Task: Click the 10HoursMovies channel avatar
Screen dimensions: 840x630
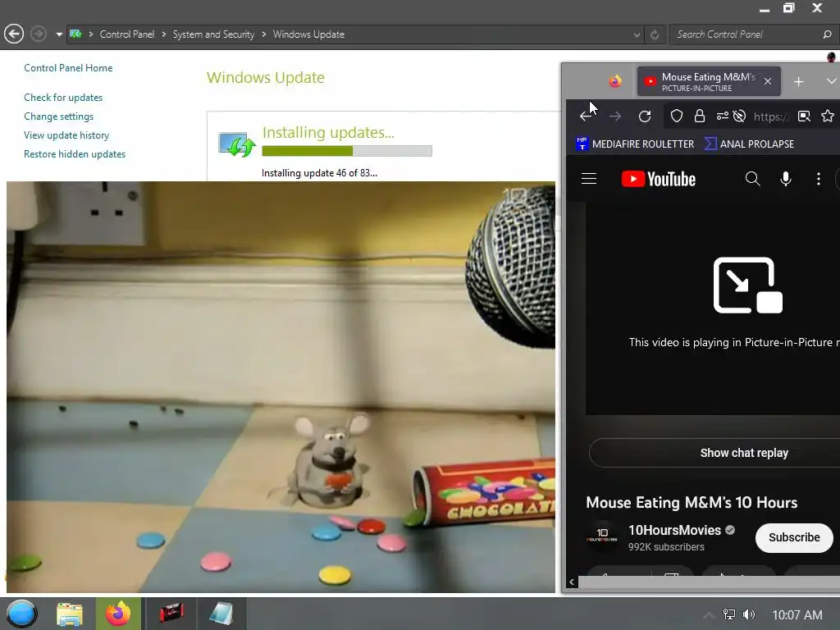Action: pos(602,535)
